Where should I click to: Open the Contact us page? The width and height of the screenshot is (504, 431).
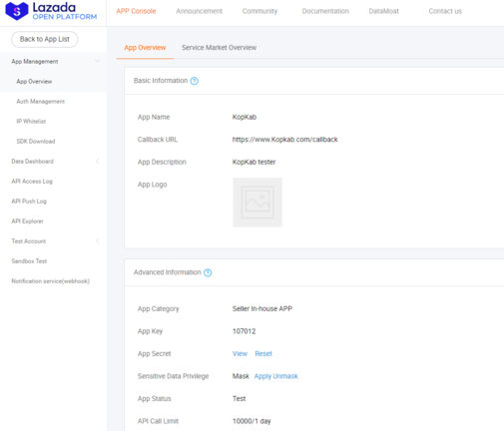click(x=445, y=11)
